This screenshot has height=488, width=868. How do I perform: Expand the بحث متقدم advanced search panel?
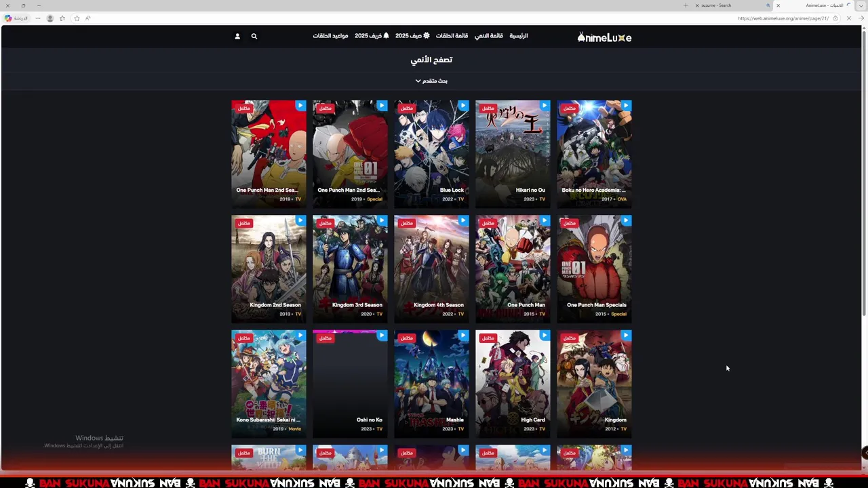click(x=431, y=81)
